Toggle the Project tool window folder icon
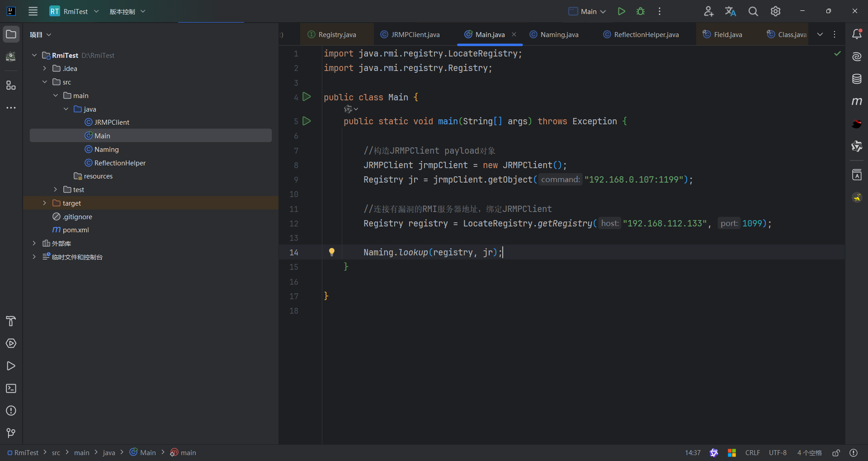Screen dimensions: 868x461 [11, 34]
